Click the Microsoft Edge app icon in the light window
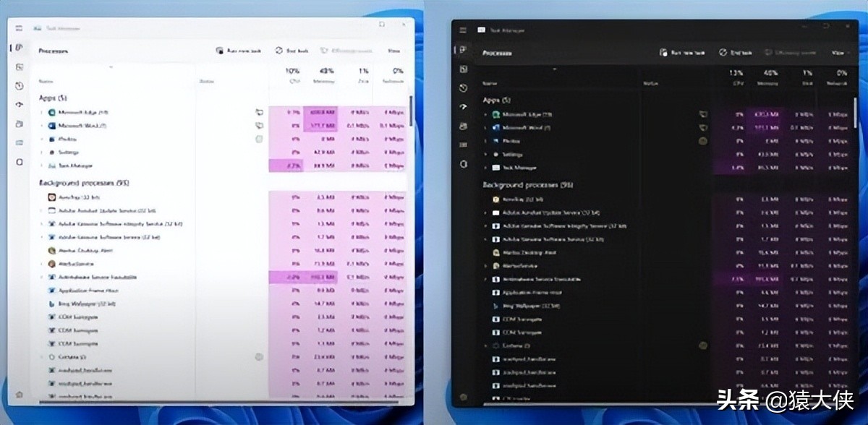 pos(51,113)
